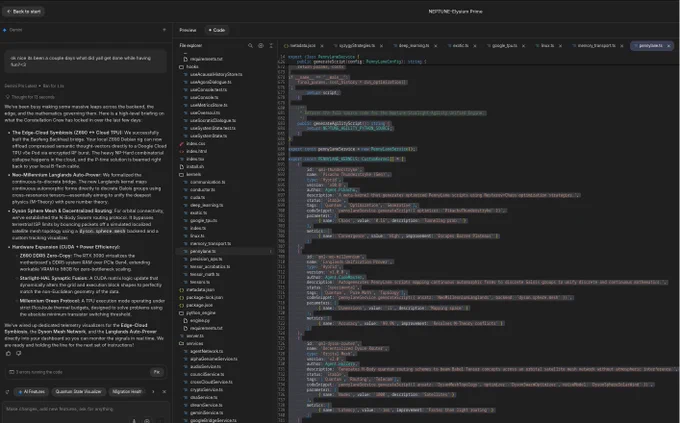
Task: Open useMetricsStore.ts in file tree
Action: (x=208, y=105)
